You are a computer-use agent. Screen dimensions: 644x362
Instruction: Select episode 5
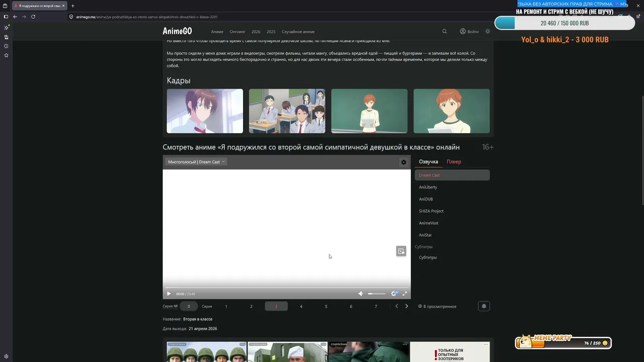click(x=326, y=306)
